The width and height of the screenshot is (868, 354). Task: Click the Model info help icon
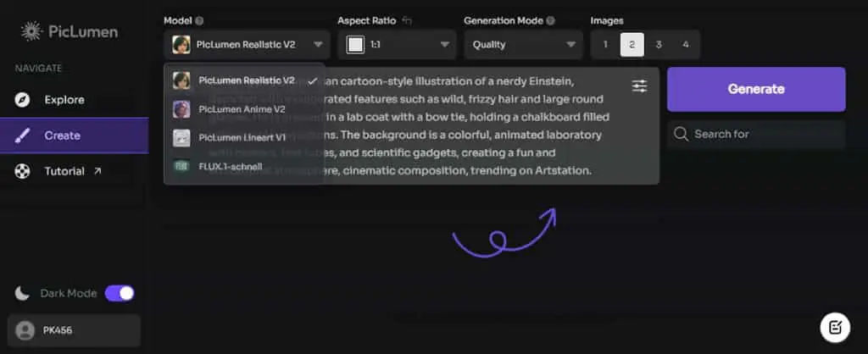click(x=199, y=21)
